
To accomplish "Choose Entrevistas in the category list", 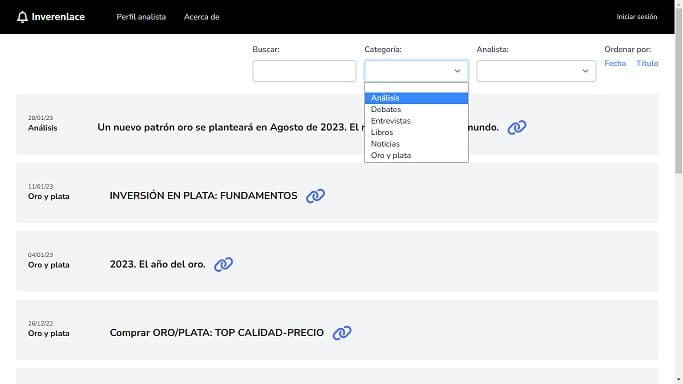I will point(416,121).
